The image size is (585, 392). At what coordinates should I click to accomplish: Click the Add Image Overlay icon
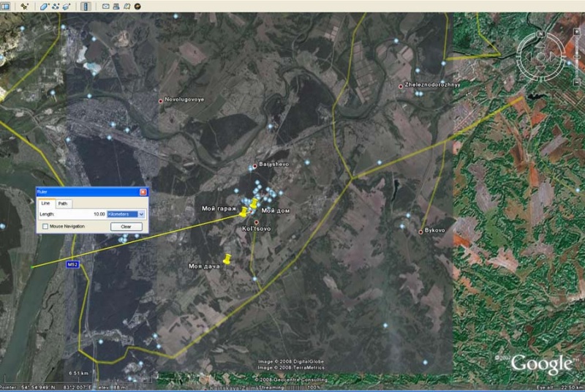pyautogui.click(x=67, y=7)
